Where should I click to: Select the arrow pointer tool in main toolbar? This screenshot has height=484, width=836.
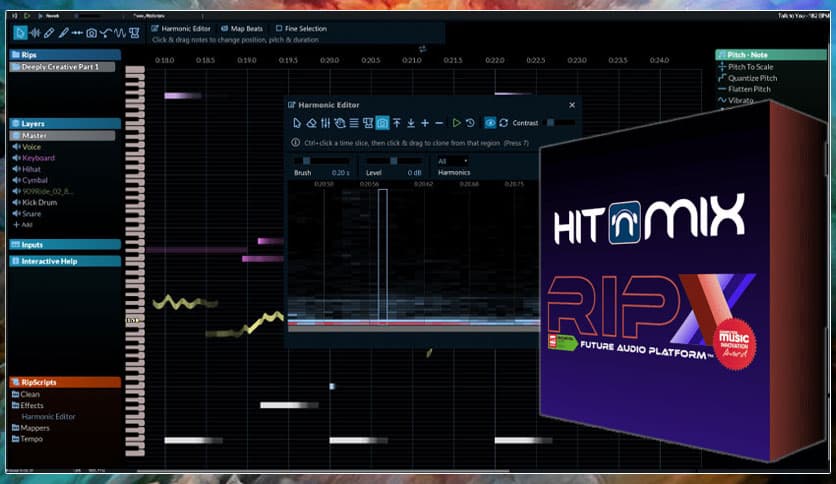point(20,33)
